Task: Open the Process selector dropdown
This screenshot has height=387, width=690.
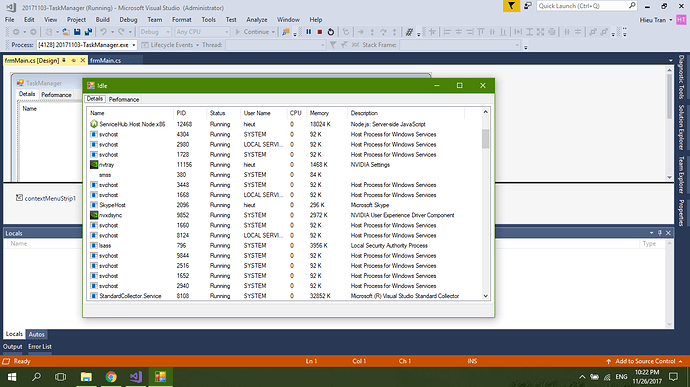Action: coord(87,45)
